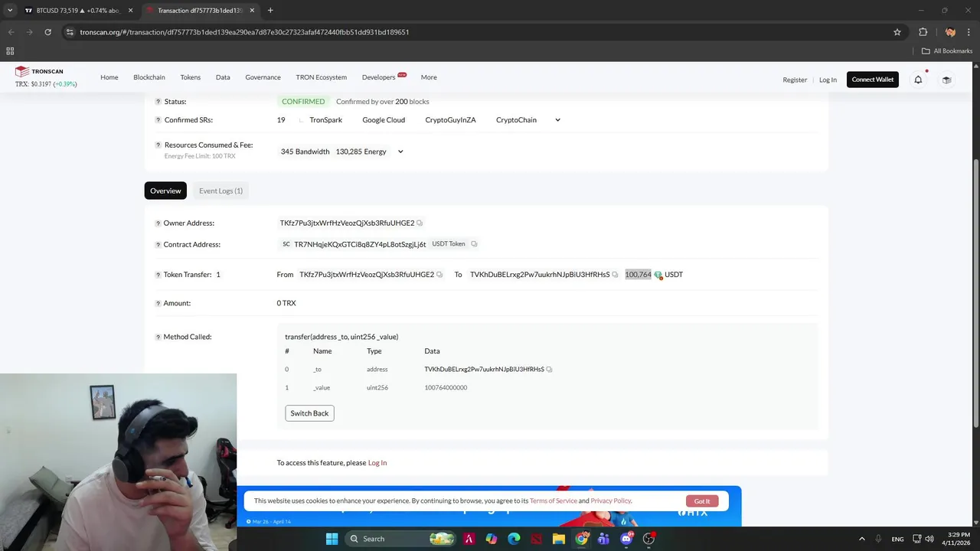The height and width of the screenshot is (551, 980).
Task: Open the More navigation menu
Action: (x=429, y=77)
